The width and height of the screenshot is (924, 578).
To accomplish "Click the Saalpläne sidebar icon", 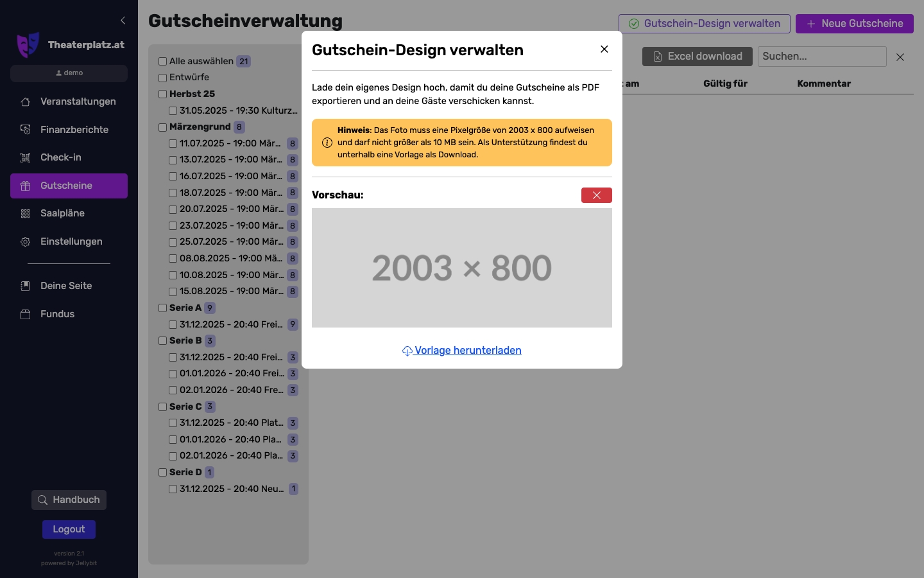I will 25,213.
